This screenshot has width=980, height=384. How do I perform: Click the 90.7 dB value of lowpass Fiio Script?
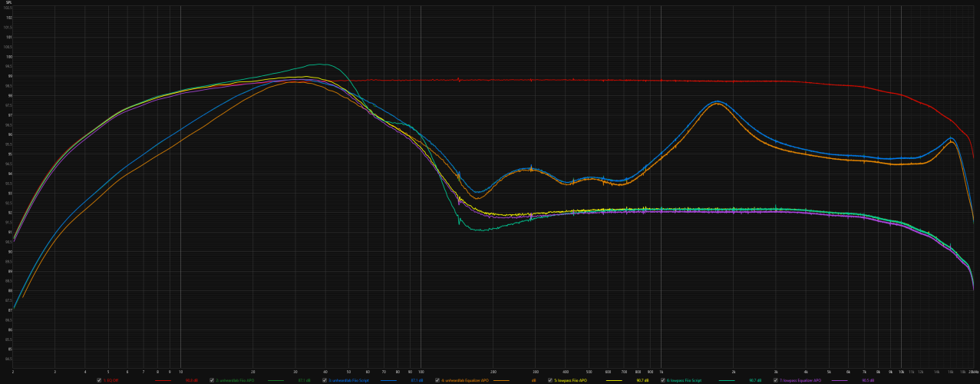(x=755, y=380)
